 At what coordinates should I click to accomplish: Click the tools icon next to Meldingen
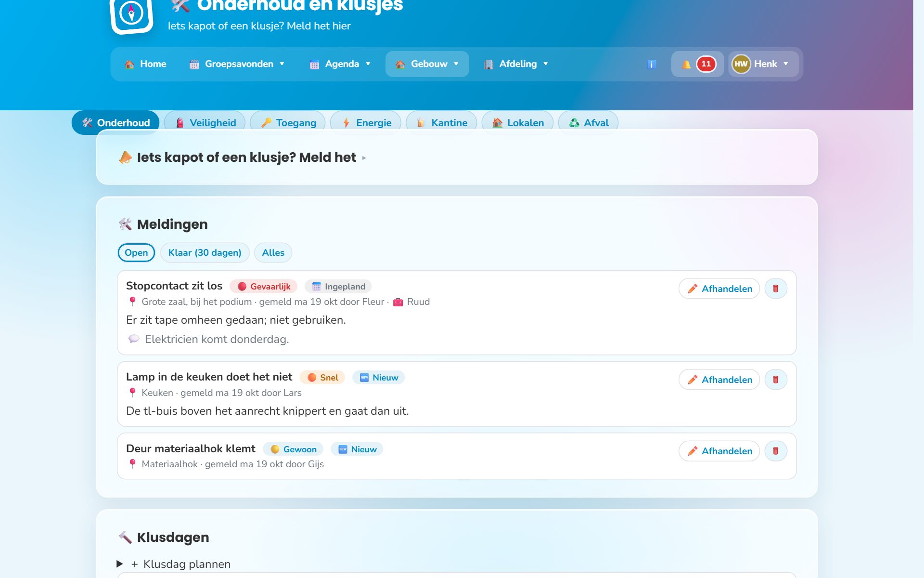coord(125,224)
